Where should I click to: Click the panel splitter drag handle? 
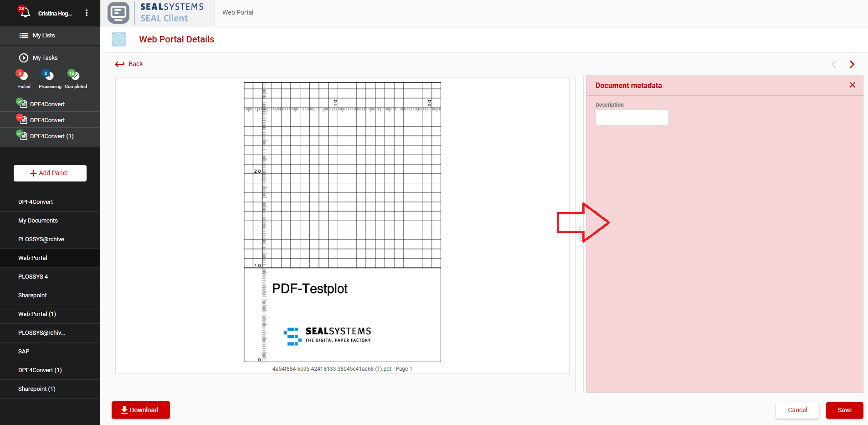pos(580,234)
